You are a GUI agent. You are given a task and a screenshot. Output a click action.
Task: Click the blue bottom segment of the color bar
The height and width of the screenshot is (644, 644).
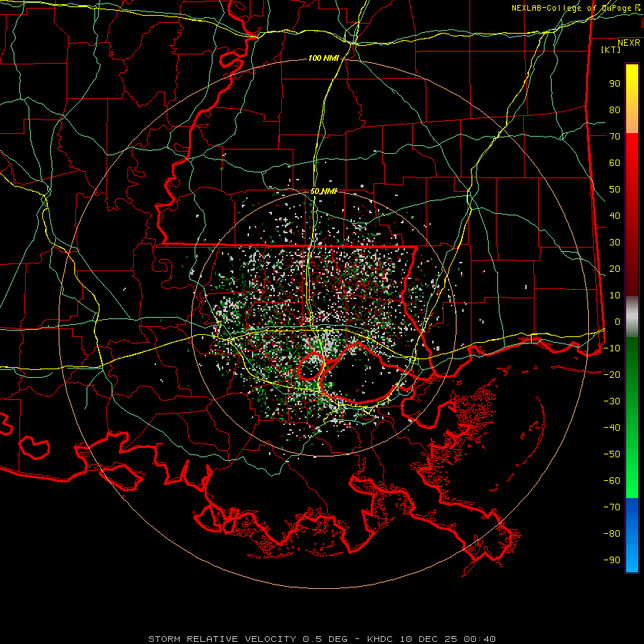632,535
